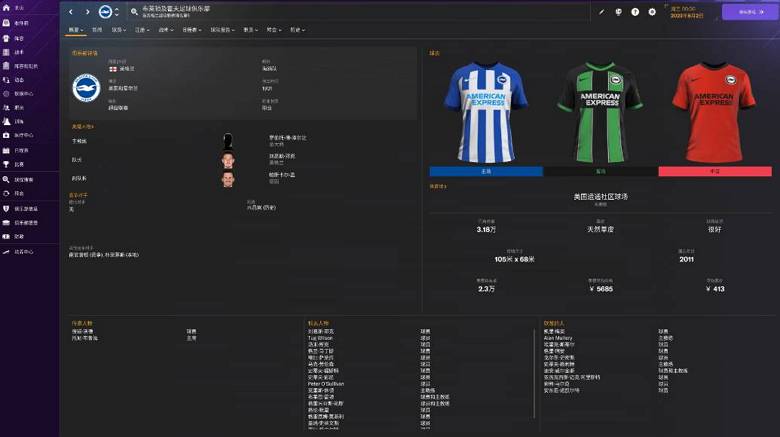Click 'Tug Wilson' in the personnel list
The height and width of the screenshot is (437, 780).
(320, 338)
